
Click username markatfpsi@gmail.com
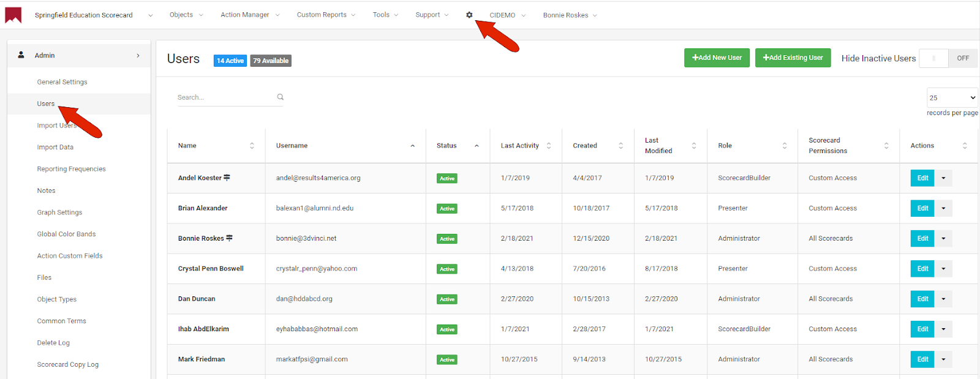pyautogui.click(x=312, y=359)
